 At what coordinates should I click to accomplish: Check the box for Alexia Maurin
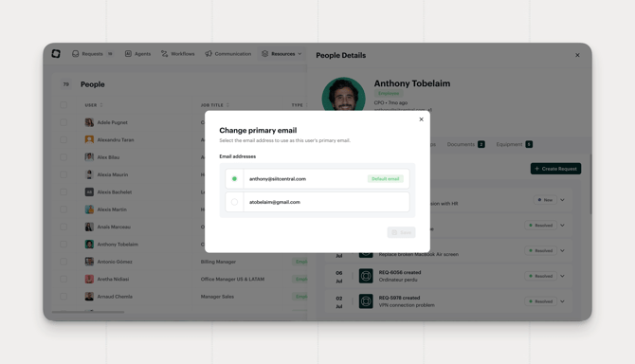pyautogui.click(x=63, y=174)
